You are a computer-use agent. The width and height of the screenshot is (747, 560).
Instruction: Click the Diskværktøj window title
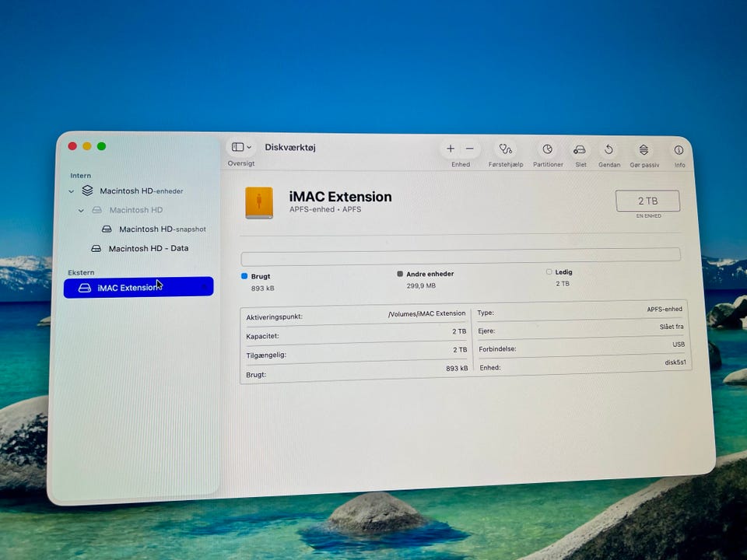coord(290,147)
